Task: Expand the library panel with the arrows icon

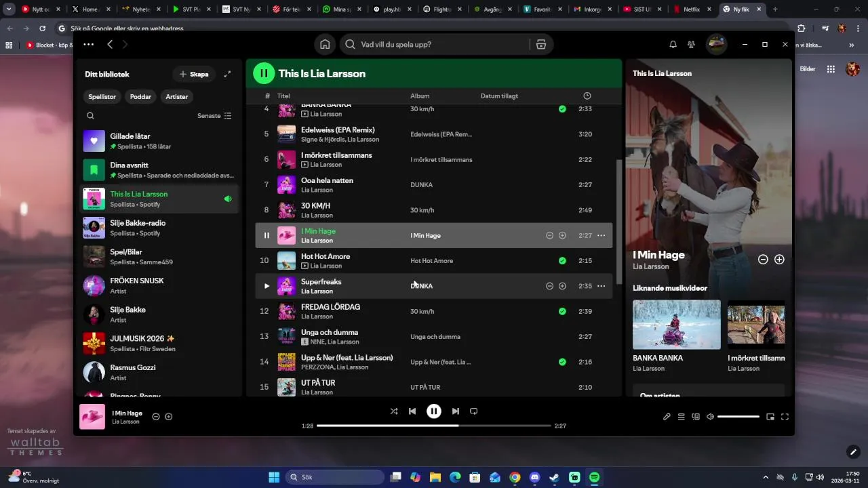Action: [227, 74]
